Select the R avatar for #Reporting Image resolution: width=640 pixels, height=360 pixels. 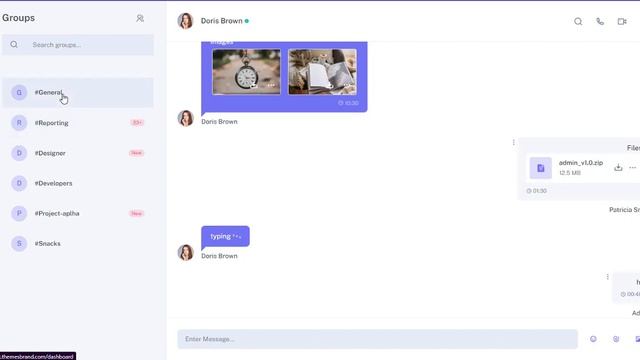tap(19, 123)
